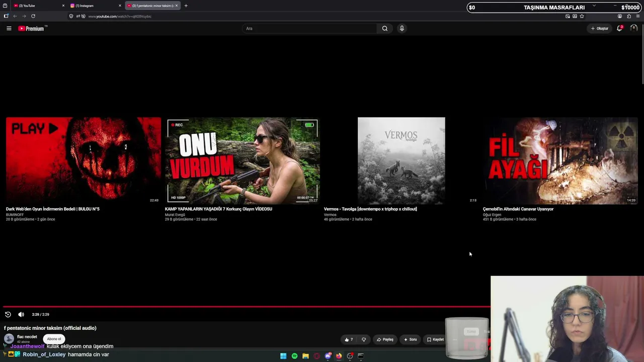Screen dimensions: 644x362
Task: Open title "KAMP YAPANLARIN YAŞADIĞI 7 Korkunç Olayın VİDEOSU"
Action: 218,209
